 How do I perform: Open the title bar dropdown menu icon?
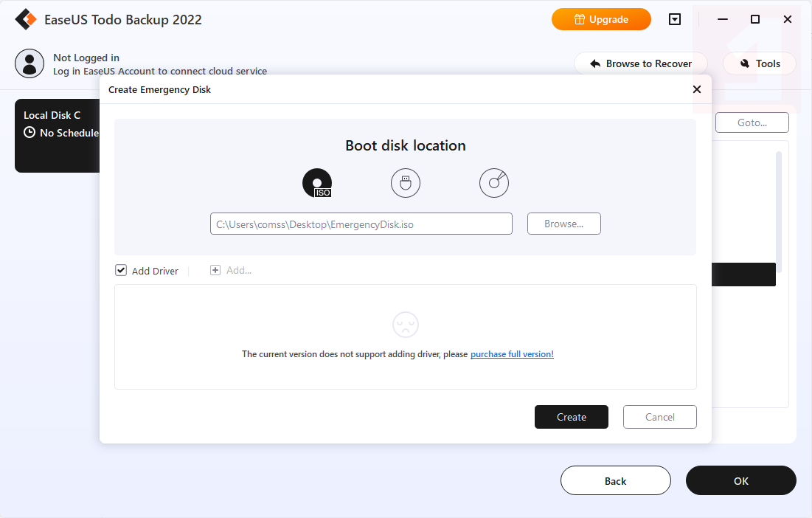675,20
